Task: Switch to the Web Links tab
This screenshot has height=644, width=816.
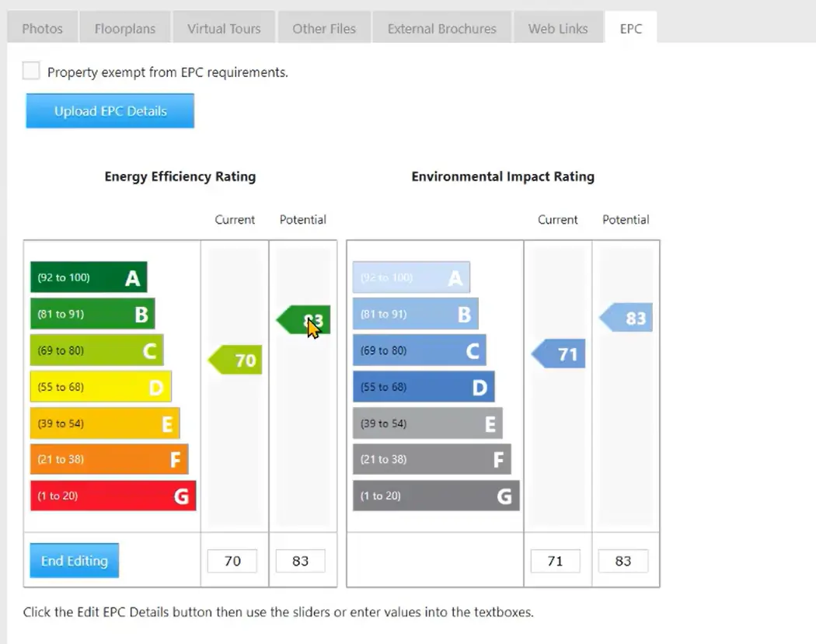Action: point(558,29)
